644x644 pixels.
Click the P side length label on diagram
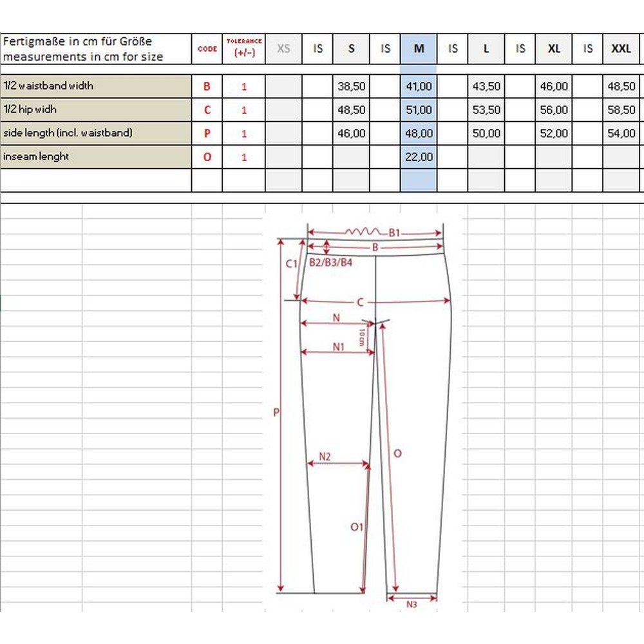pos(276,412)
